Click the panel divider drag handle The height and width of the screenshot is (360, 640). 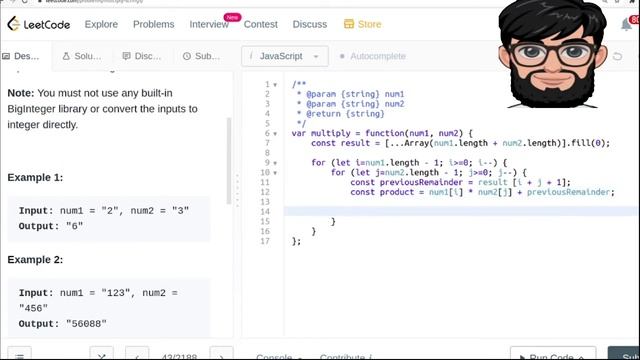tap(238, 190)
